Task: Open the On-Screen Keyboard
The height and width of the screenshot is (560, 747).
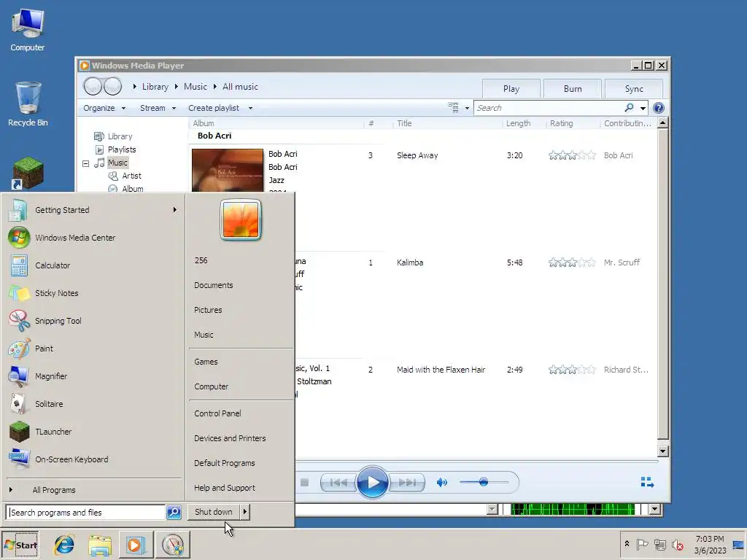Action: (71, 459)
